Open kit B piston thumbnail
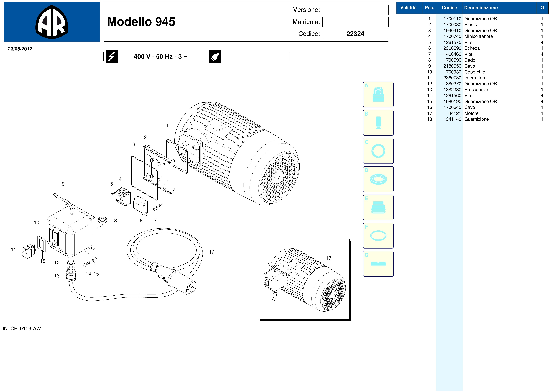Image resolution: width=550 pixels, height=392 pixels. tap(378, 123)
